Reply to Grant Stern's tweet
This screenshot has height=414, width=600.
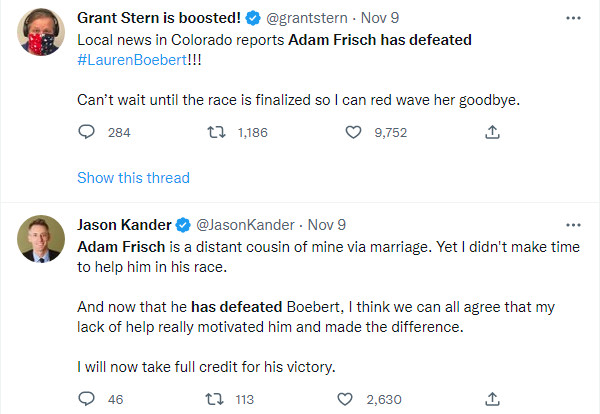click(x=86, y=132)
